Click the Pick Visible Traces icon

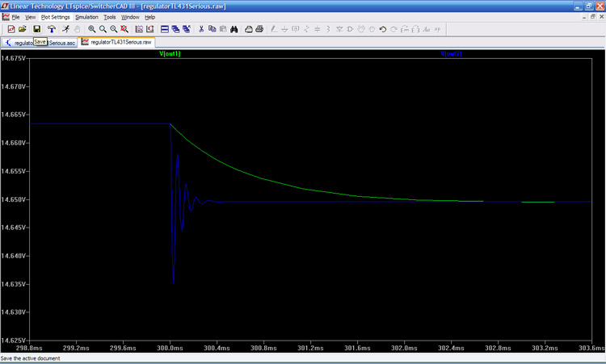[x=150, y=29]
